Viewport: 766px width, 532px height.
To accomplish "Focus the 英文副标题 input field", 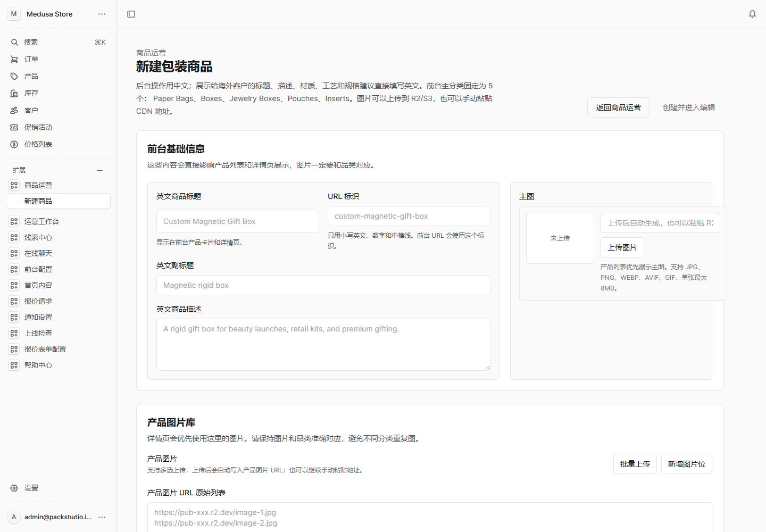I will (323, 285).
